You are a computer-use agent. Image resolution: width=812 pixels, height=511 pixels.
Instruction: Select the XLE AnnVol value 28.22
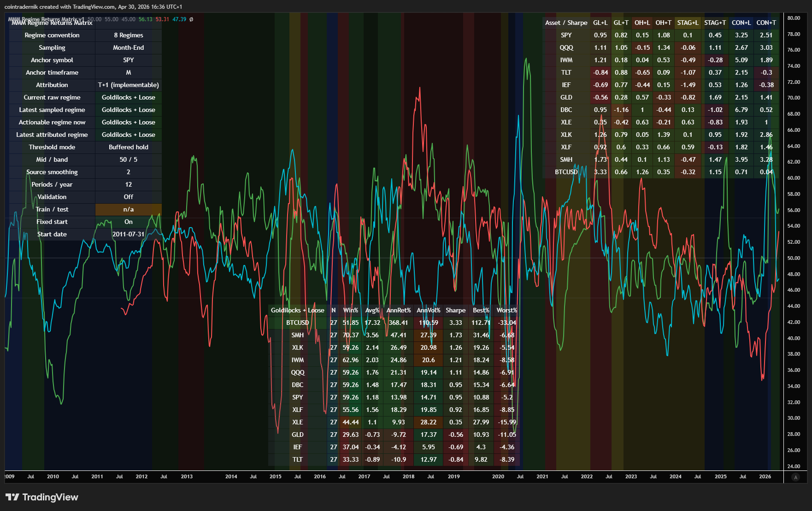[429, 423]
